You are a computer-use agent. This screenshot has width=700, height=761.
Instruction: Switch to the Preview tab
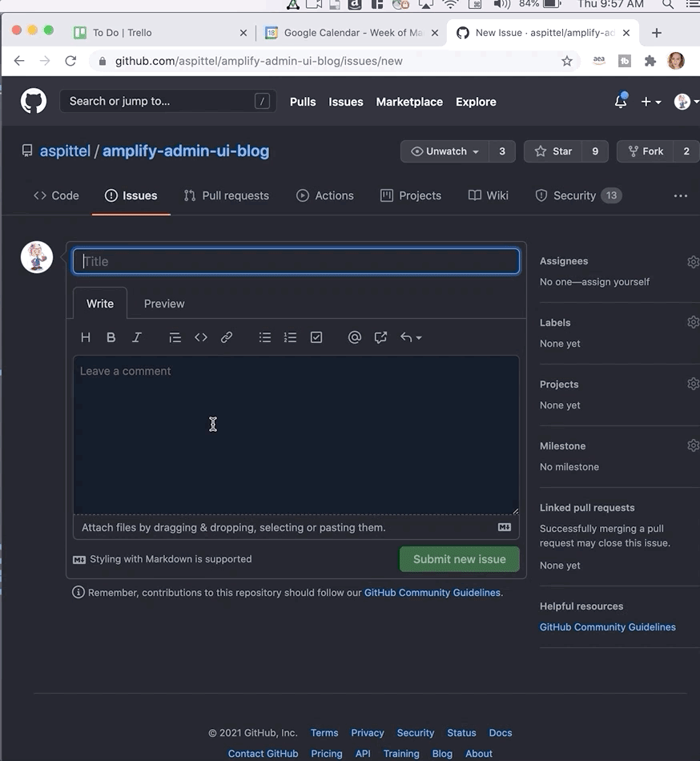164,304
